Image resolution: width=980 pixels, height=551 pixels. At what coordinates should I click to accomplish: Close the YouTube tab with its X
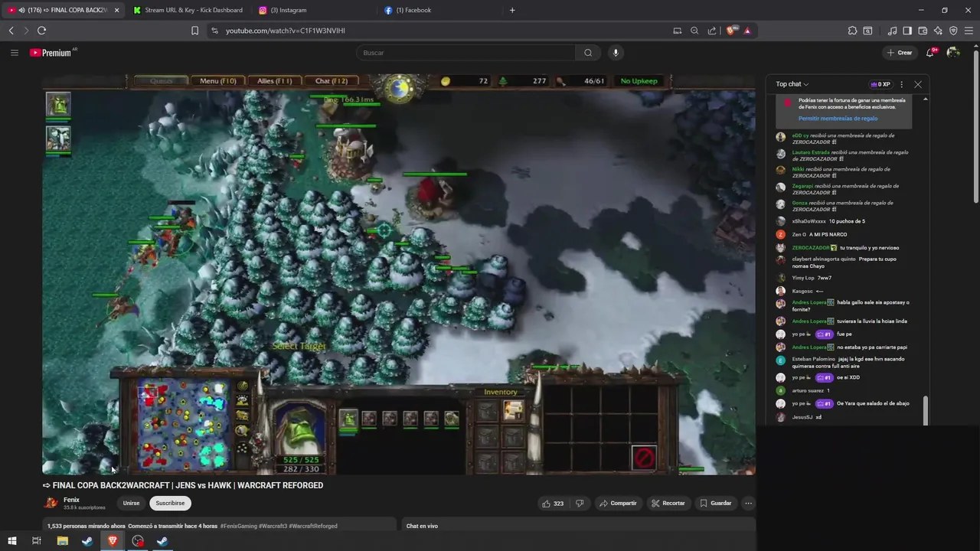pyautogui.click(x=117, y=10)
